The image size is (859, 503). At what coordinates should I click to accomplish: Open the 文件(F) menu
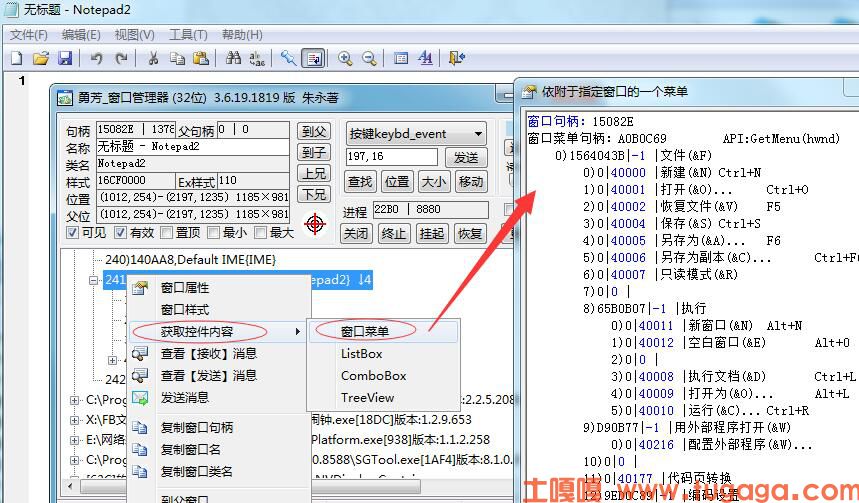(x=28, y=35)
